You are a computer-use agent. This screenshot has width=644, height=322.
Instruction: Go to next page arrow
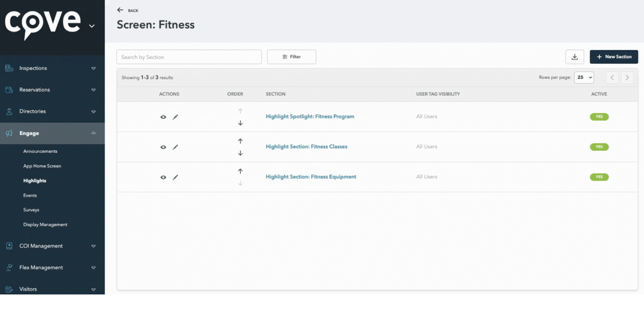pyautogui.click(x=627, y=77)
